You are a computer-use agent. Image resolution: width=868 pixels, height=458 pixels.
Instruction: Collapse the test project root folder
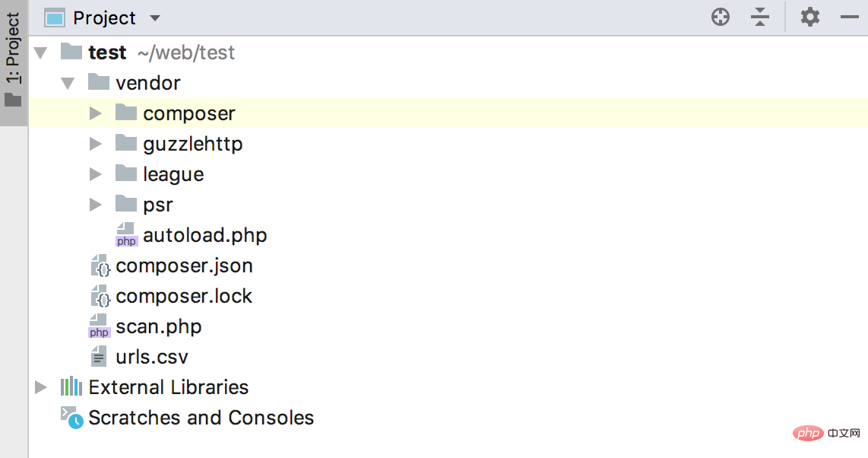(x=41, y=52)
